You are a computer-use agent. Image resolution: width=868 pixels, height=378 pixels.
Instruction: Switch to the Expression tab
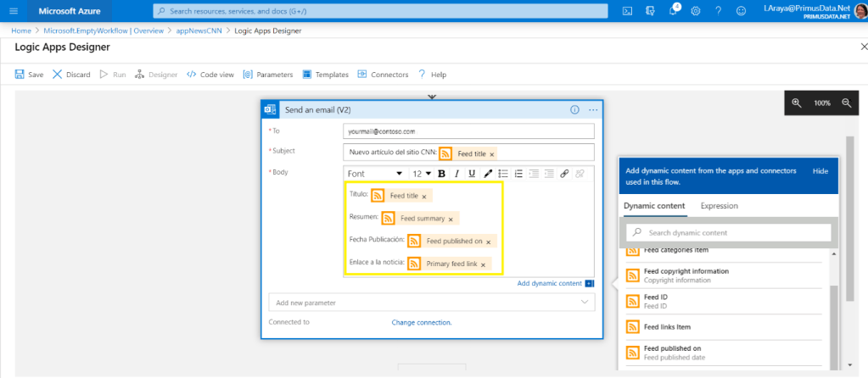pos(719,205)
